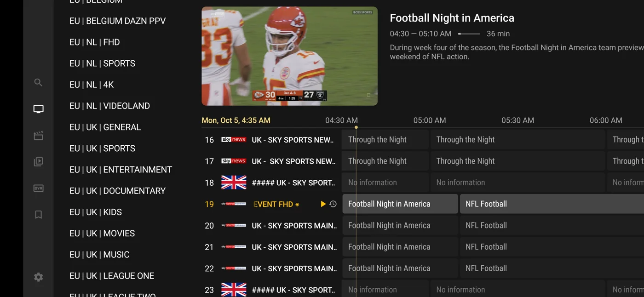Click Sky Sports logo on channel 20
Screen dimensions: 644x297
234,225
